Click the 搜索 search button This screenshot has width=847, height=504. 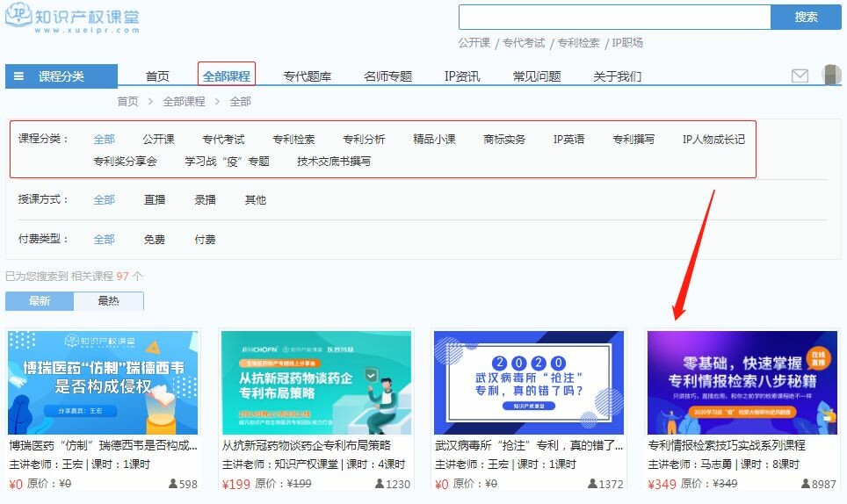(x=806, y=18)
